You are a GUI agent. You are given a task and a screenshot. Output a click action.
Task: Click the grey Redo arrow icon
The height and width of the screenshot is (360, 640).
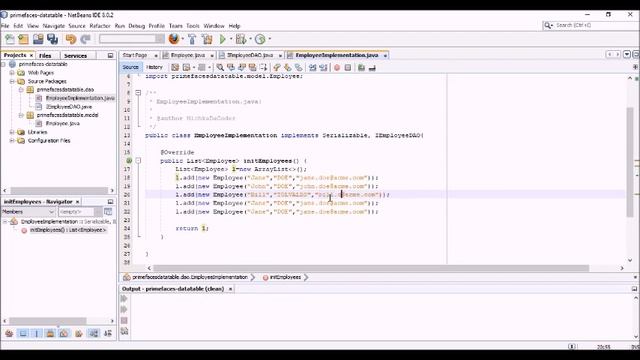click(85, 39)
